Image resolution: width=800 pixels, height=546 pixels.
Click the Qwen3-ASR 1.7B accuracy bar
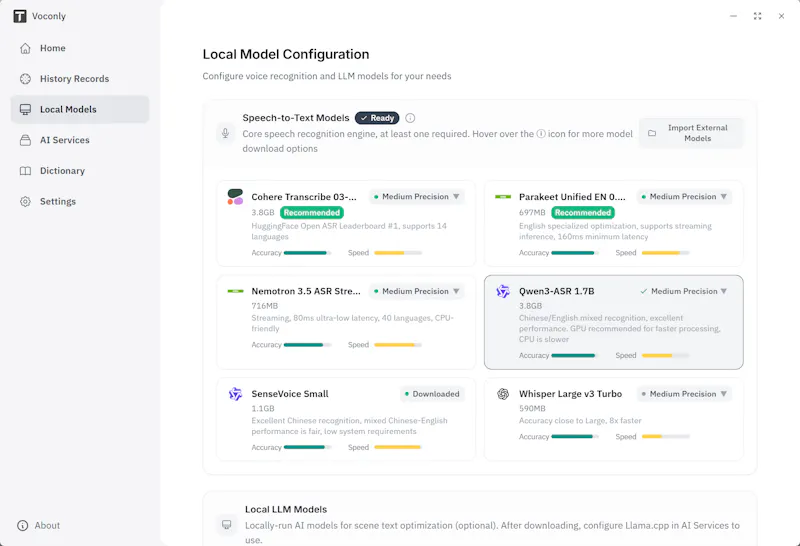coord(574,355)
